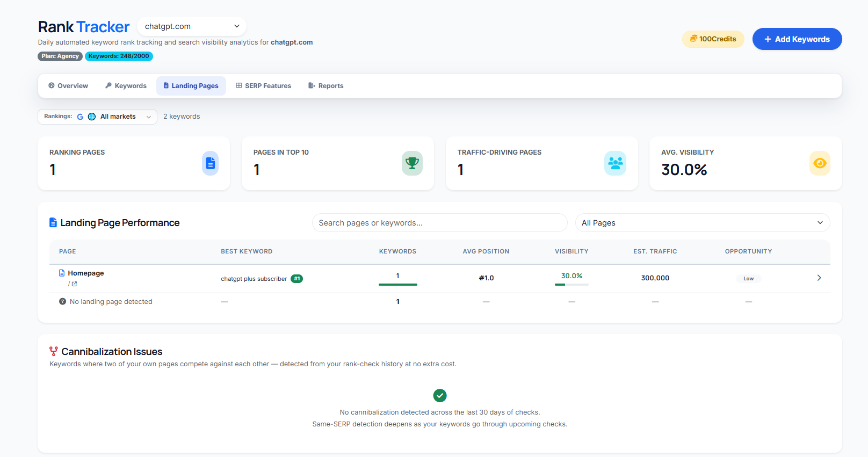Select the Landing Pages tab
This screenshot has height=457, width=868.
pyautogui.click(x=191, y=86)
